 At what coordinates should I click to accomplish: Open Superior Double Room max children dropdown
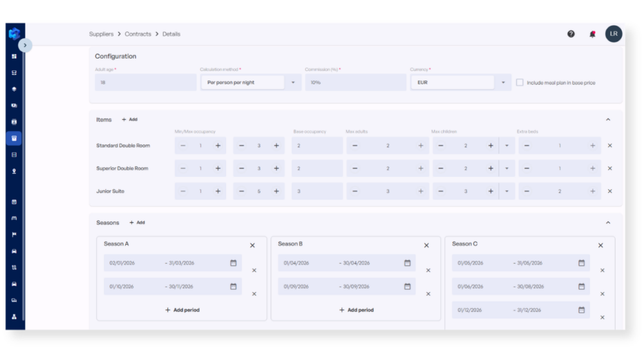coord(507,169)
